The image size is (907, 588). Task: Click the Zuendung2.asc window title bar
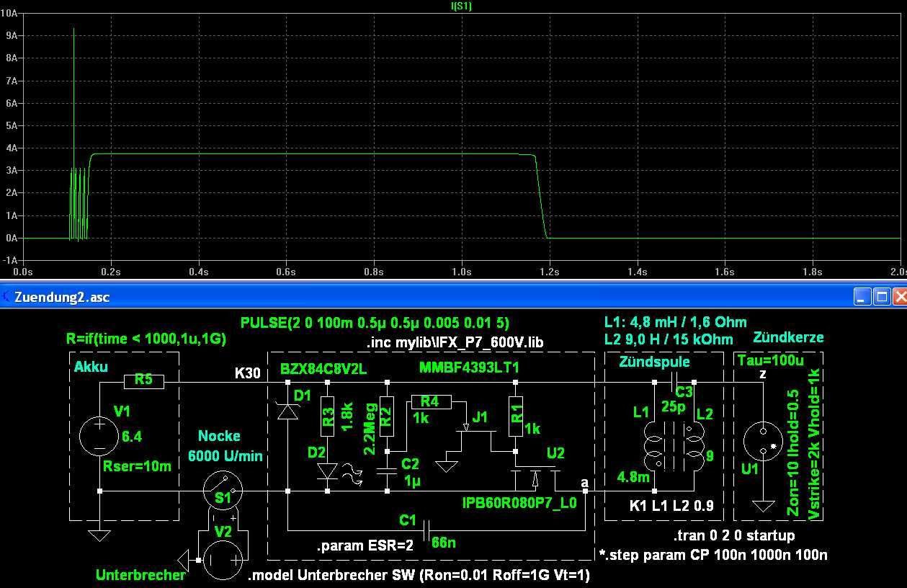[432, 296]
